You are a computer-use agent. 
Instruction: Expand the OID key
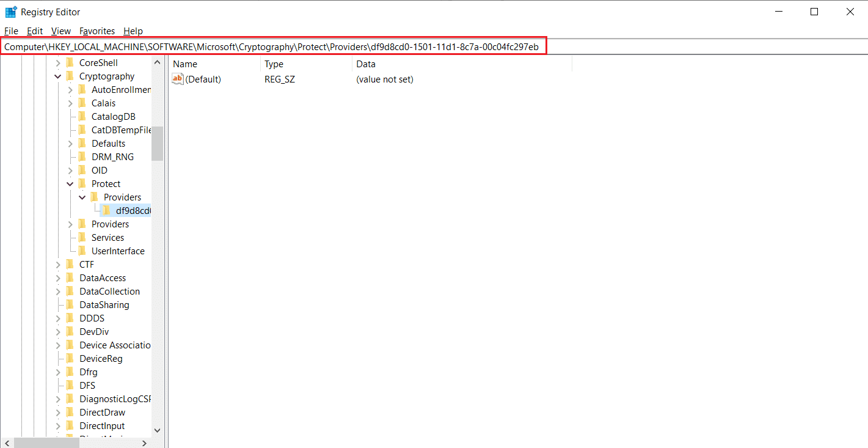click(70, 171)
